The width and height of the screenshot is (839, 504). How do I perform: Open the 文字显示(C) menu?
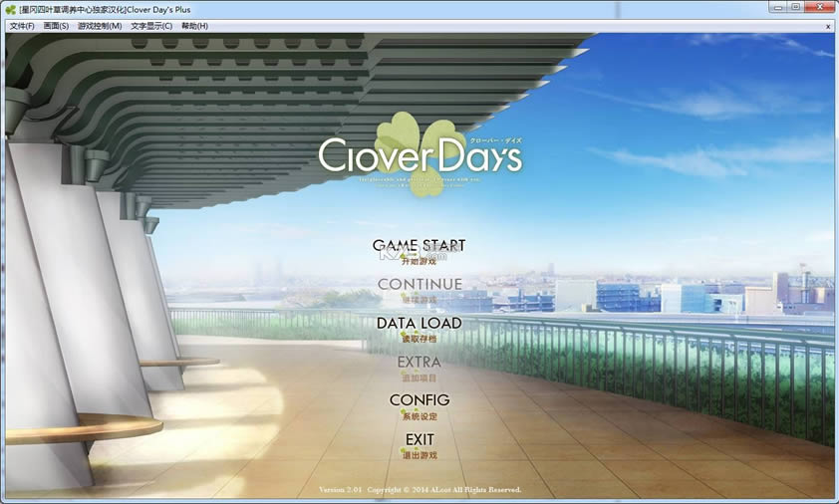[x=151, y=26]
